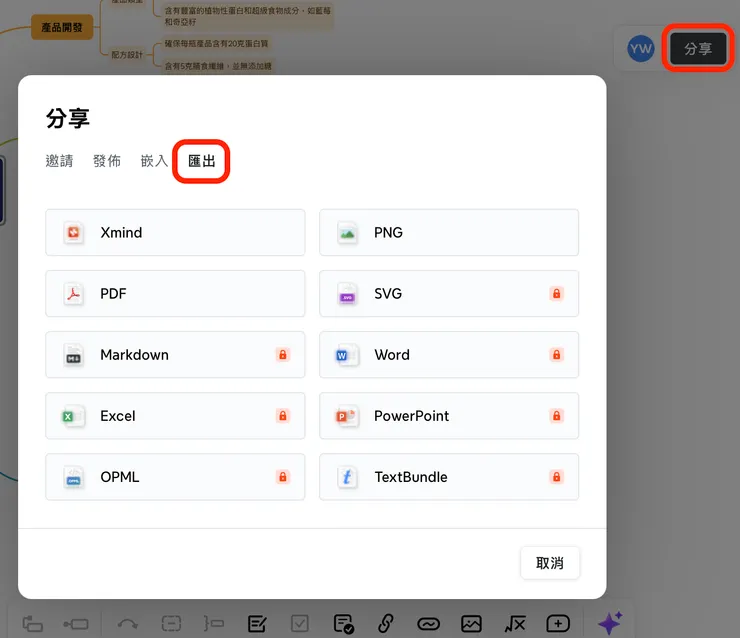The width and height of the screenshot is (740, 638).
Task: Click the lock icon on SVG
Action: [x=556, y=294]
